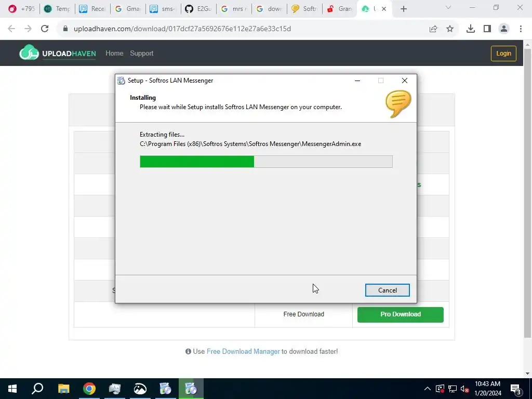Click the scrollbar down arrow
This screenshot has width=532, height=399.
527,373
